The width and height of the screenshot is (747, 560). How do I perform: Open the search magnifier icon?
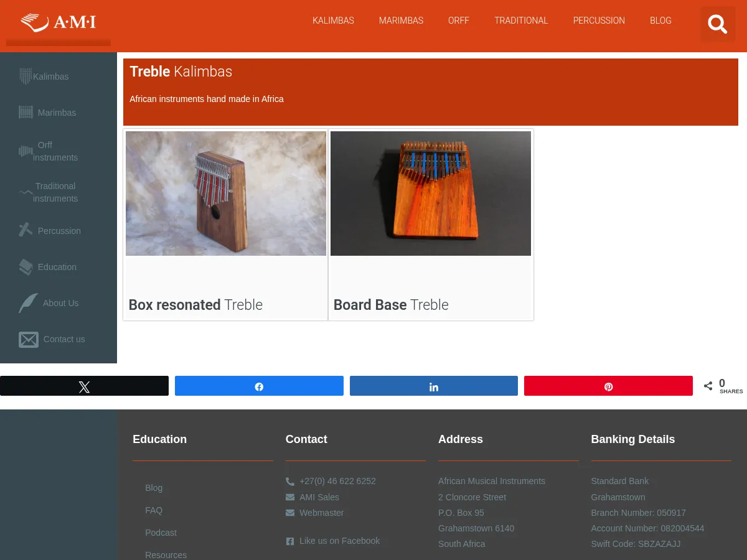pos(718,24)
